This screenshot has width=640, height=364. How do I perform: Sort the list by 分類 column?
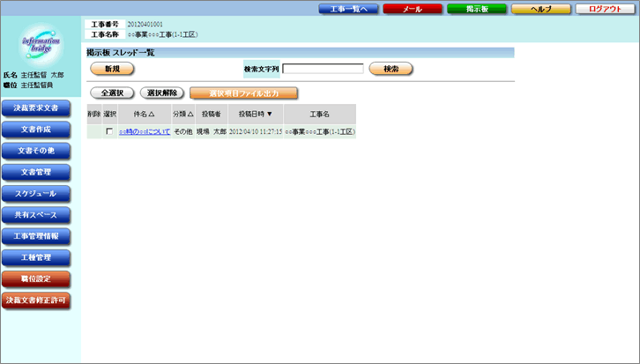[182, 114]
